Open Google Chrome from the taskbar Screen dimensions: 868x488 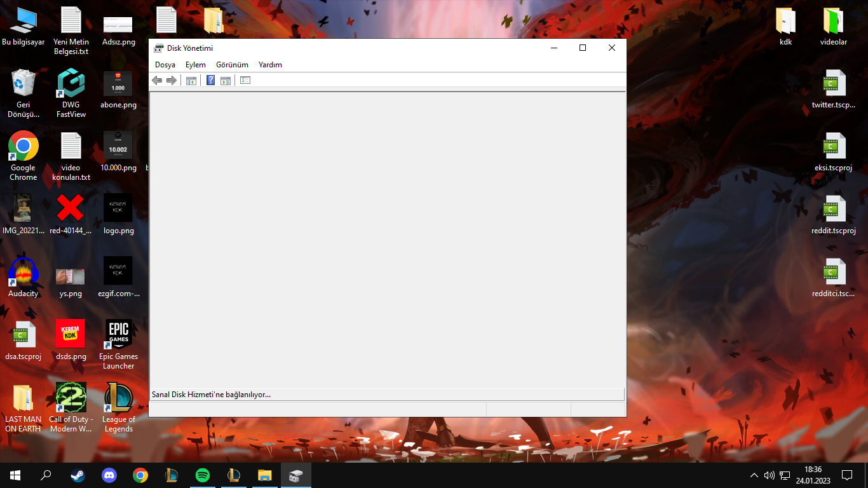click(x=140, y=475)
